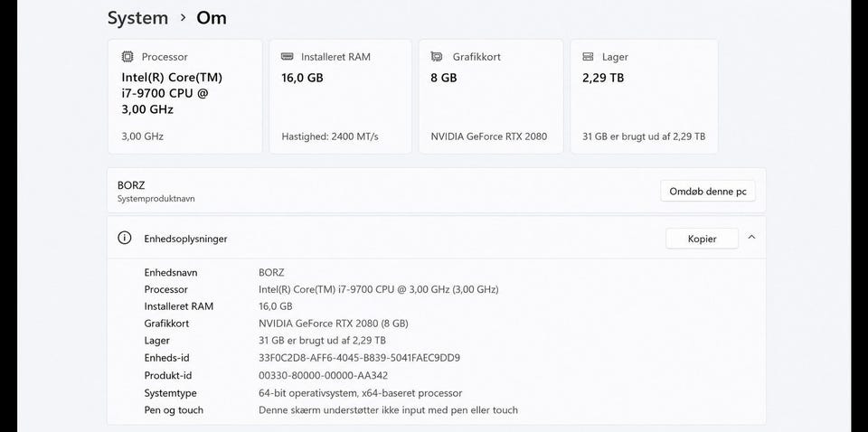Click the Omdøb denne pc button
Viewport: 868px width, 432px height.
[707, 191]
